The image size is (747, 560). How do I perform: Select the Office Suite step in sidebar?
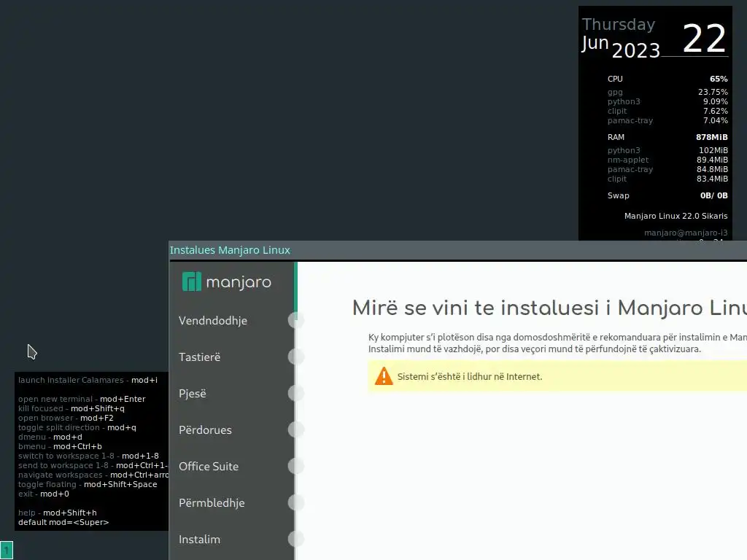(209, 466)
